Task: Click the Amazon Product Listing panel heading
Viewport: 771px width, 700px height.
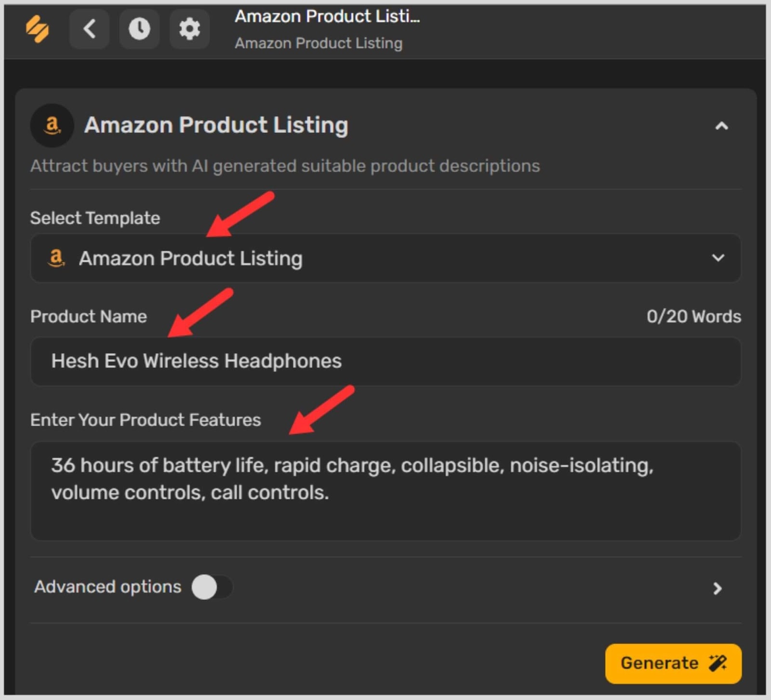Action: point(216,125)
